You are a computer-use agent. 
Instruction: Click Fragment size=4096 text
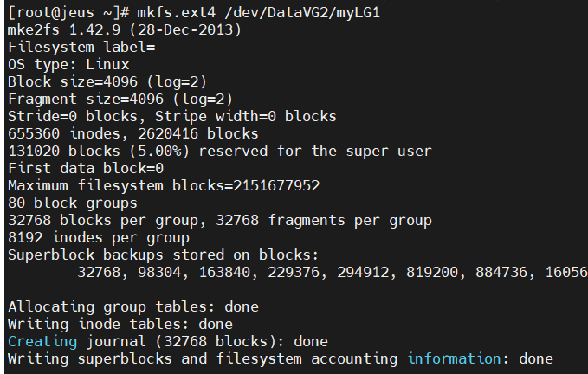coord(86,99)
